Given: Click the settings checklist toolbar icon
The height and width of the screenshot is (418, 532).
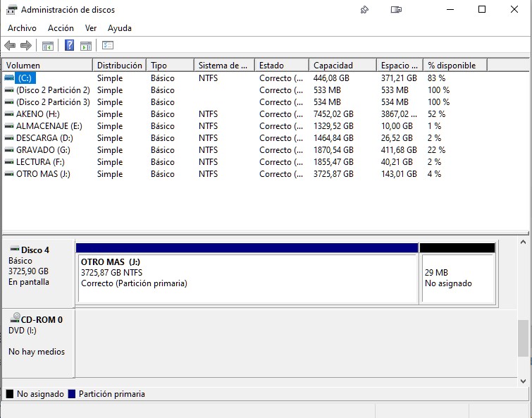Looking at the screenshot, I should (108, 45).
